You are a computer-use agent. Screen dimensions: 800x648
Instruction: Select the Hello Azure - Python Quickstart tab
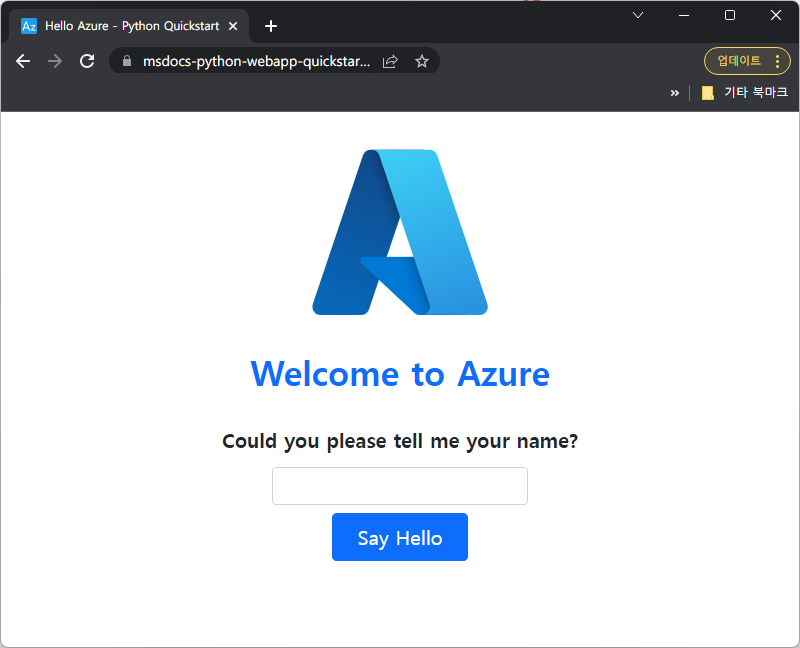tap(129, 26)
